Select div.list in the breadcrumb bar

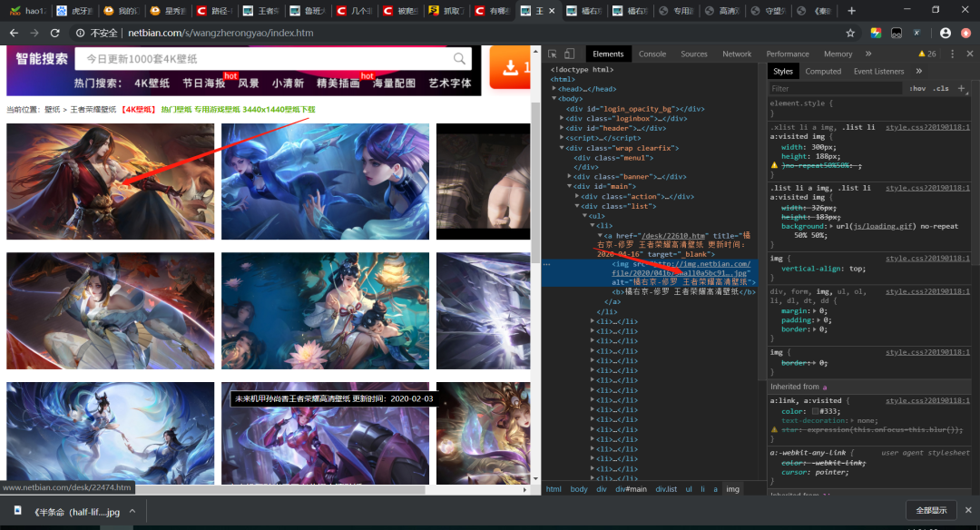tap(666, 489)
